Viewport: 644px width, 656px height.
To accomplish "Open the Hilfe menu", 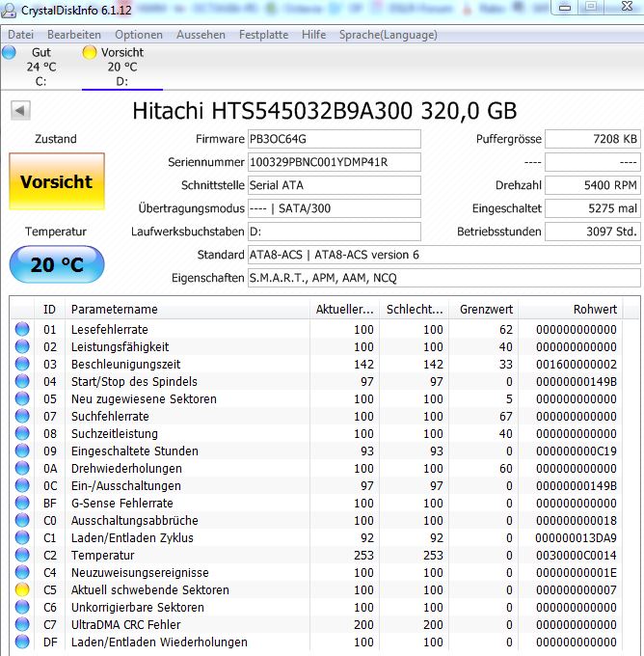I will tap(313, 35).
